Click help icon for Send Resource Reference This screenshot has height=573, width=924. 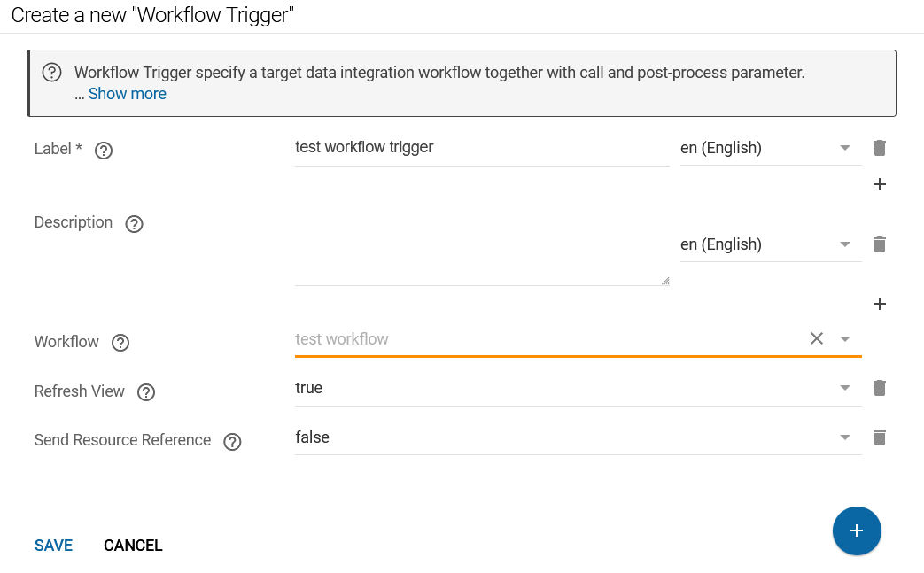tap(232, 441)
